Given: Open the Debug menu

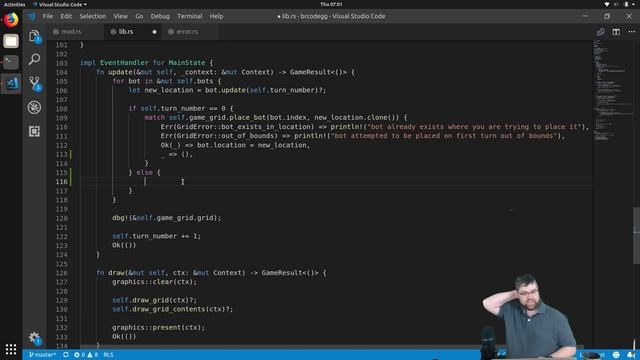Looking at the screenshot, I should (x=160, y=16).
